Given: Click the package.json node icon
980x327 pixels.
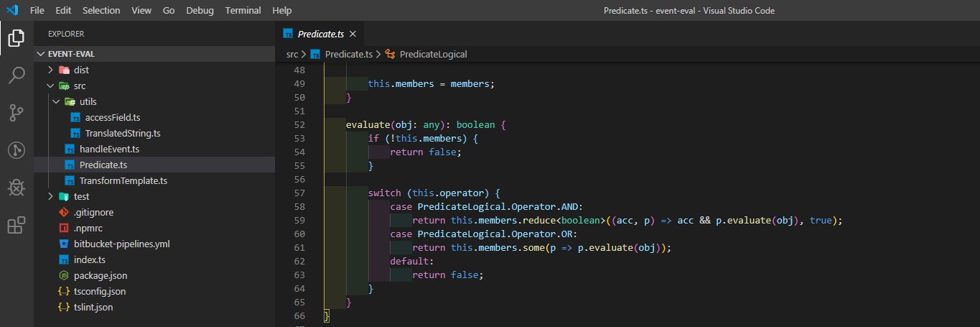Looking at the screenshot, I should coord(64,275).
